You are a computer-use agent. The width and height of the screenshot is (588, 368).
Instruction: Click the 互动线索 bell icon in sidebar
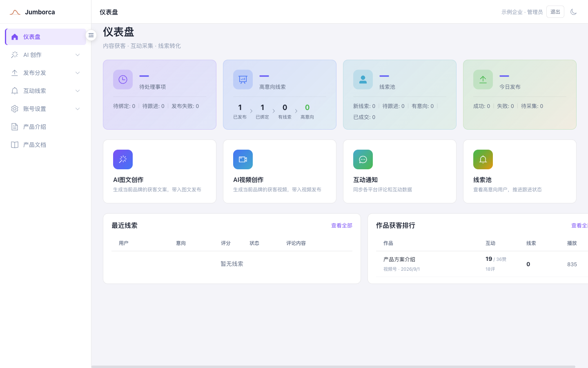pos(15,91)
